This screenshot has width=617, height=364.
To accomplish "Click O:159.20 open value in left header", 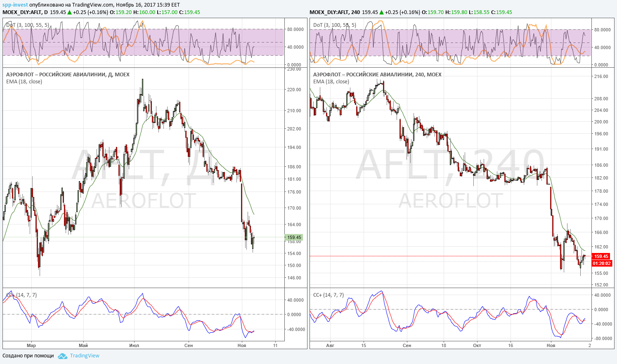I will coord(121,12).
